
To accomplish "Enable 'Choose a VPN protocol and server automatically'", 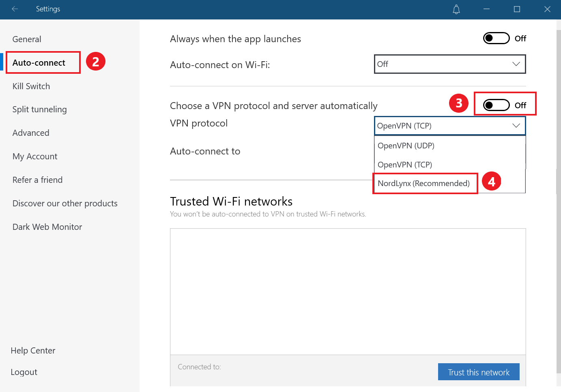I will (x=496, y=105).
